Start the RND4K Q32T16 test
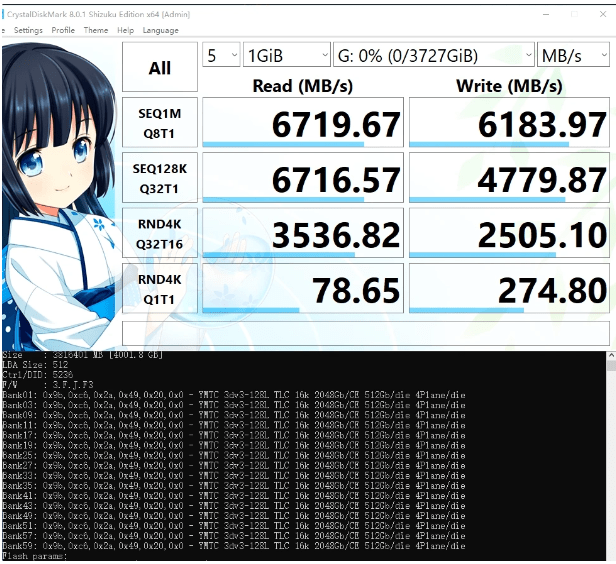The image size is (616, 564). 159,233
